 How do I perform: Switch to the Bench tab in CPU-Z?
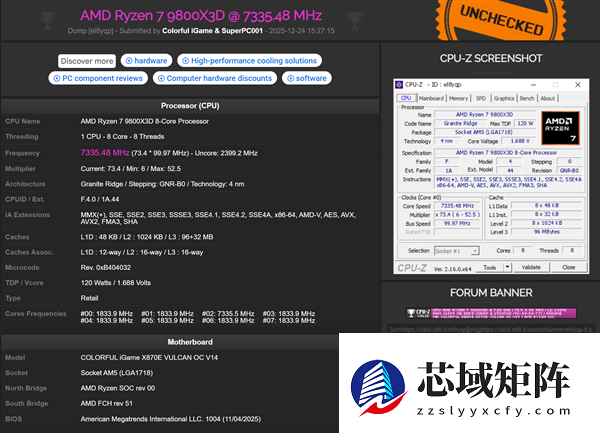(527, 98)
